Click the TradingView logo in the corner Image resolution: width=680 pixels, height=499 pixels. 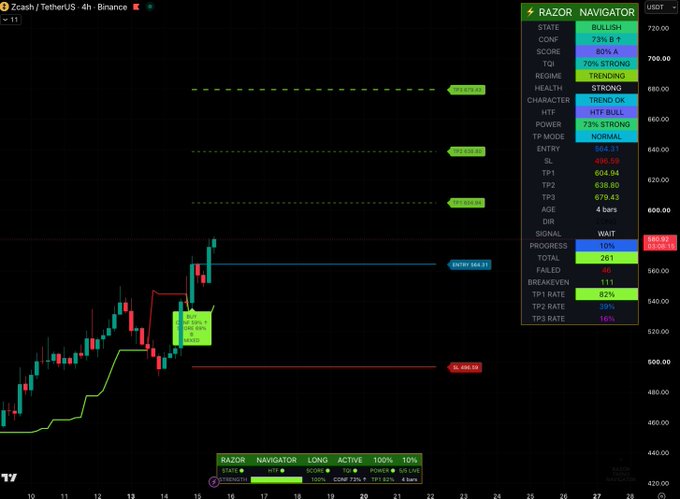pyautogui.click(x=9, y=477)
